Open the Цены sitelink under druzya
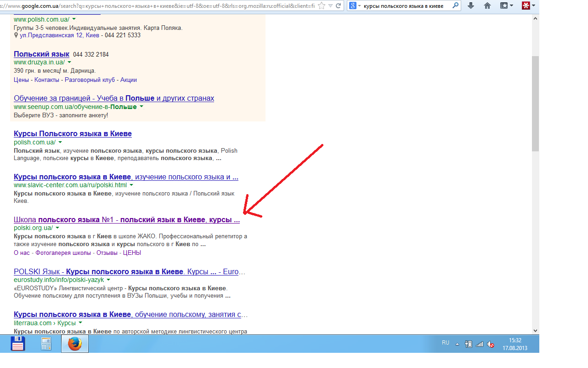The image size is (588, 368). tap(21, 80)
